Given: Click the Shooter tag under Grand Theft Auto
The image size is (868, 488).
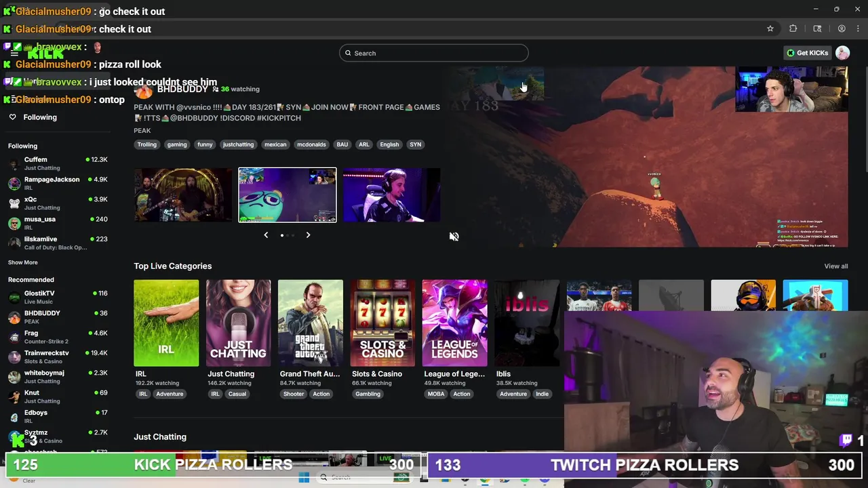Looking at the screenshot, I should point(294,394).
